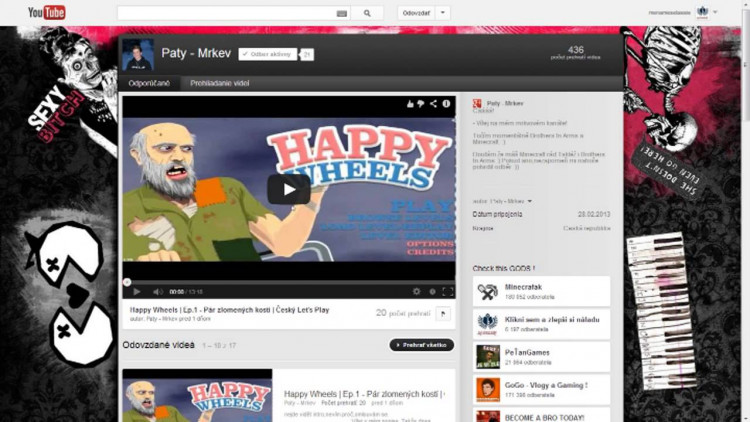Open the Happy Wheels Ep.1 video title link

(x=229, y=310)
